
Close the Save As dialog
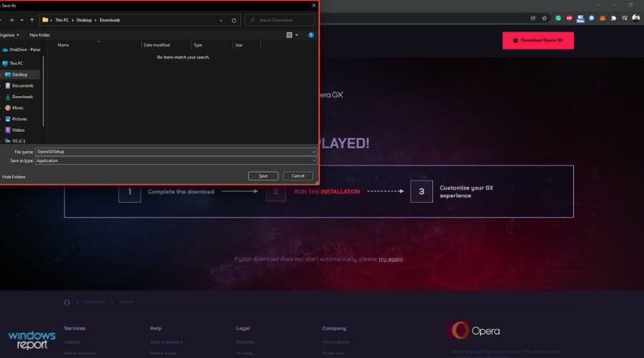[x=314, y=5]
